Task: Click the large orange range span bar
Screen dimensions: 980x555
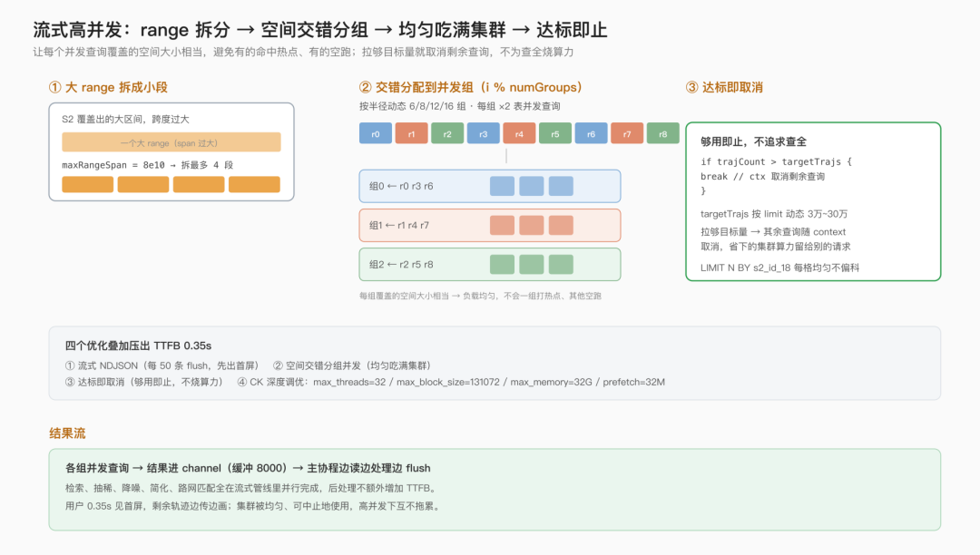Action: (171, 142)
